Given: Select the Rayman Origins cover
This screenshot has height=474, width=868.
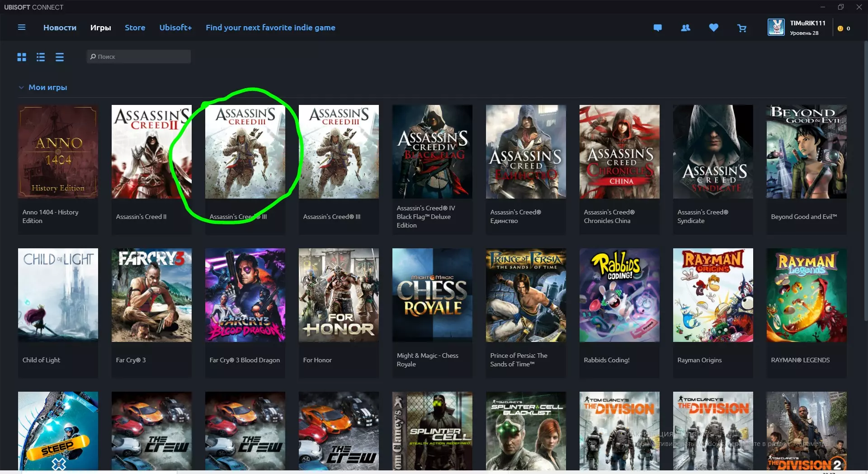Looking at the screenshot, I should point(713,295).
